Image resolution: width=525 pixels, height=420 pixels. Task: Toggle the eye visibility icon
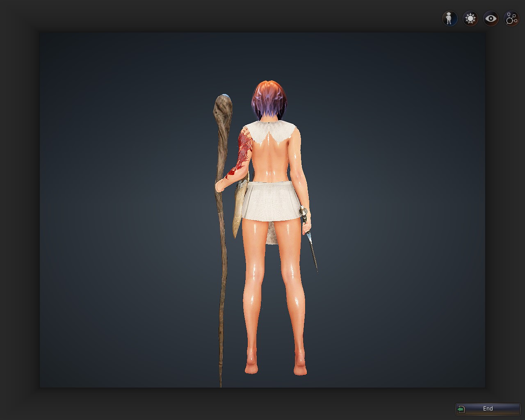[x=491, y=18]
